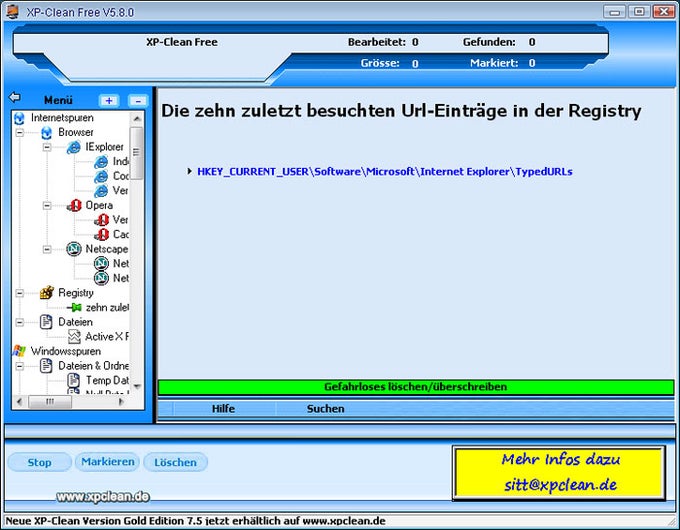Collapse the Registry tree node

20,293
